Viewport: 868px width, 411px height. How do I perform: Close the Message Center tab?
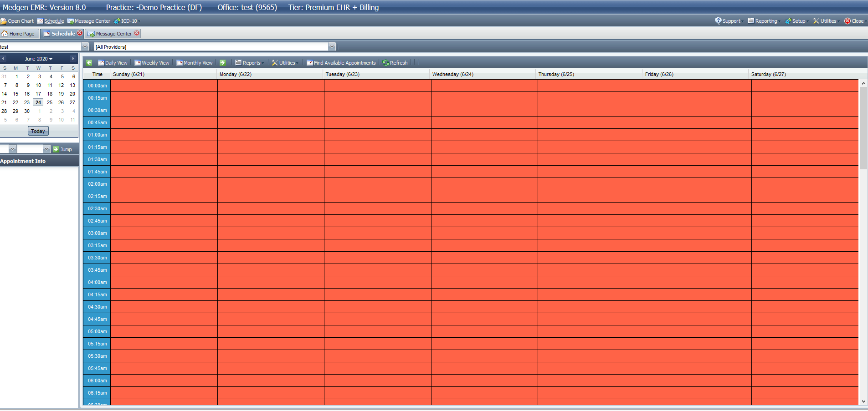(x=137, y=33)
